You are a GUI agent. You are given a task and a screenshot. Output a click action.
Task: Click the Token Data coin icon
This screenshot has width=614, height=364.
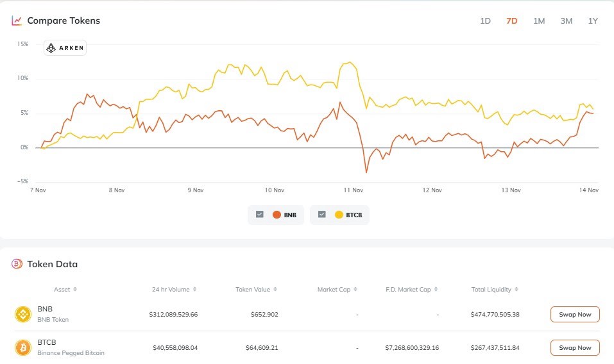pos(17,264)
